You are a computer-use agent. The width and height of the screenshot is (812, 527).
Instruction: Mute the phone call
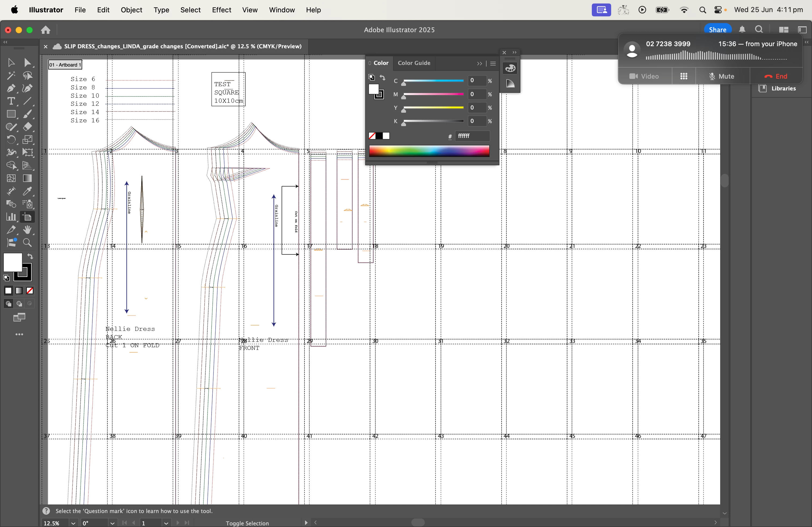coord(722,76)
